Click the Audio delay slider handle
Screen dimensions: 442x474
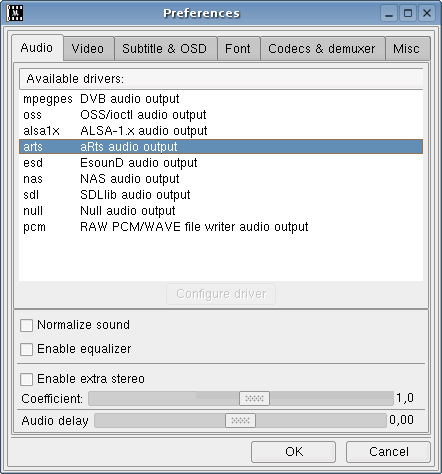click(x=240, y=420)
